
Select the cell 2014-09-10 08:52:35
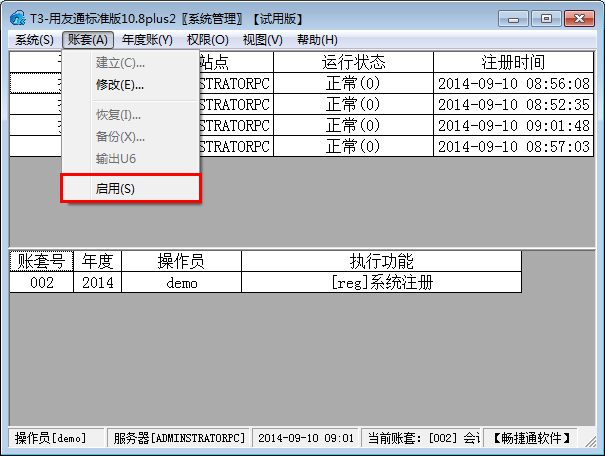coord(513,104)
